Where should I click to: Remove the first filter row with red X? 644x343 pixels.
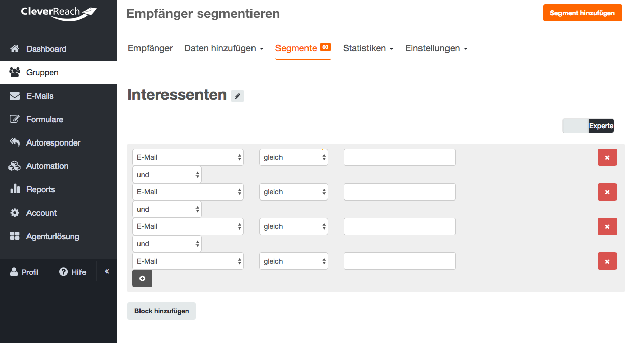tap(607, 157)
